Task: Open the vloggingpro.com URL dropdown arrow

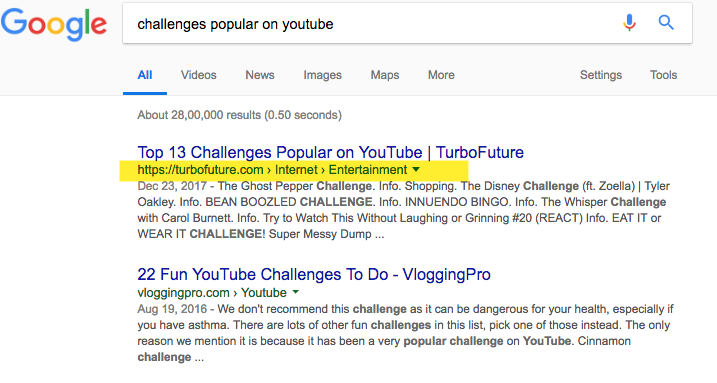Action: [295, 292]
